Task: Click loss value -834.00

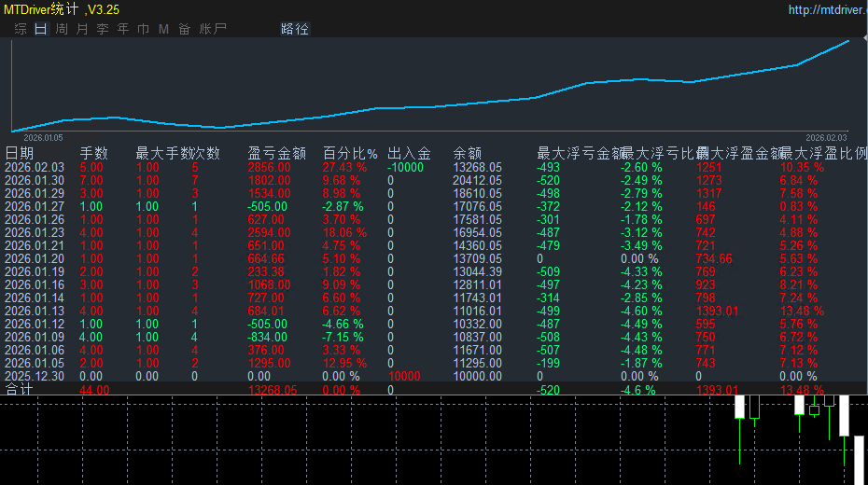Action: click(267, 337)
